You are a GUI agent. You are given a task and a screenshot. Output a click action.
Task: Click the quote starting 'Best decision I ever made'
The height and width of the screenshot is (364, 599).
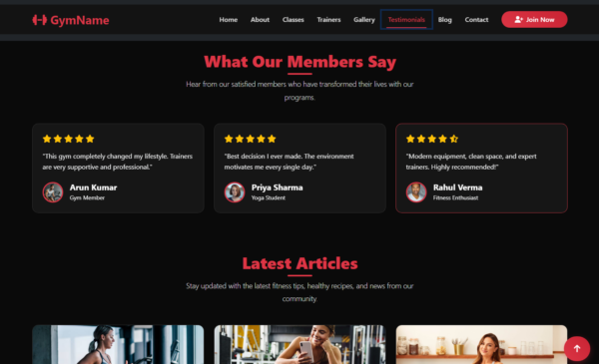(290, 162)
